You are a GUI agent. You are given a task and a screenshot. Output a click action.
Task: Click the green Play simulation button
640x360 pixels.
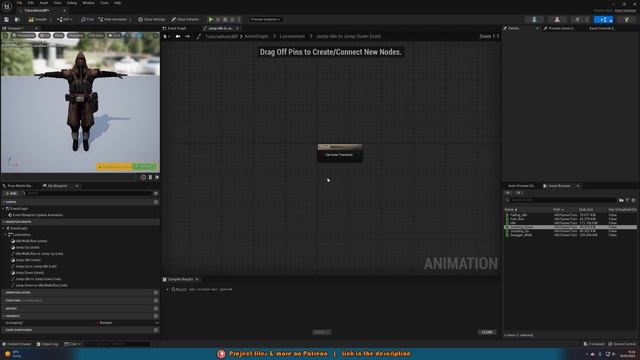(211, 19)
